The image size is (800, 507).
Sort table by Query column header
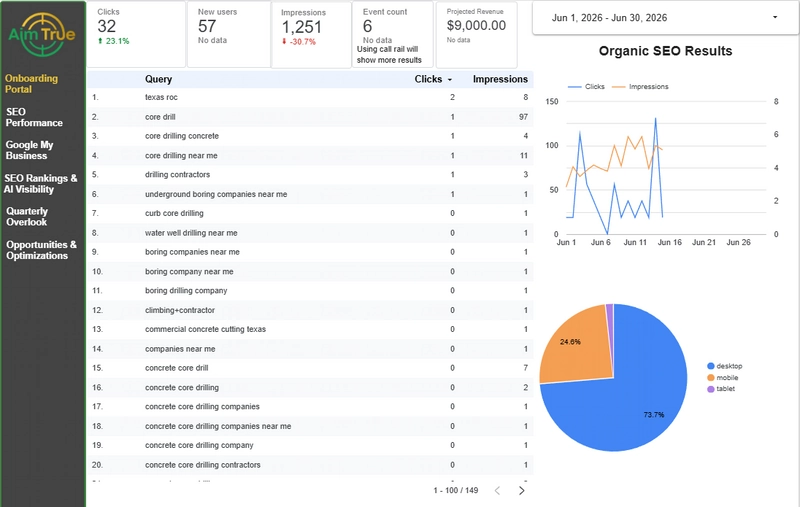(x=158, y=79)
